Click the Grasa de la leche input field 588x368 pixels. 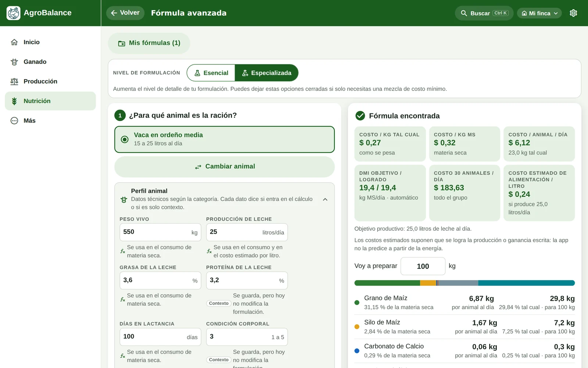pyautogui.click(x=160, y=280)
